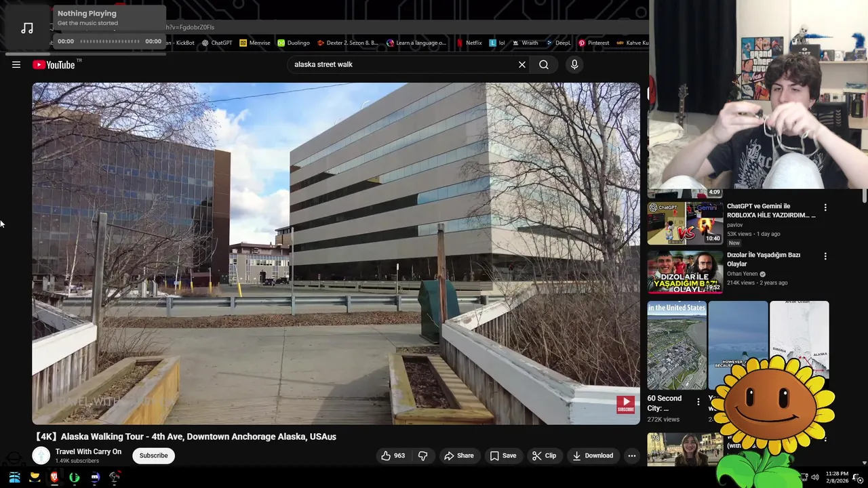Click the red Subscribe watermark in video corner
Viewport: 868px width, 488px height.
click(625, 405)
